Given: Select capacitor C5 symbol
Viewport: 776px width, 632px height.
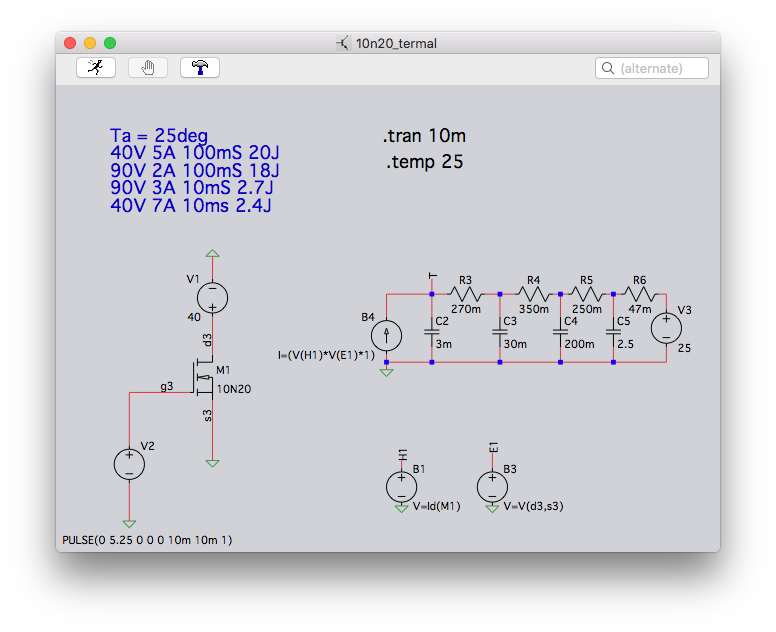Looking at the screenshot, I should pos(613,333).
